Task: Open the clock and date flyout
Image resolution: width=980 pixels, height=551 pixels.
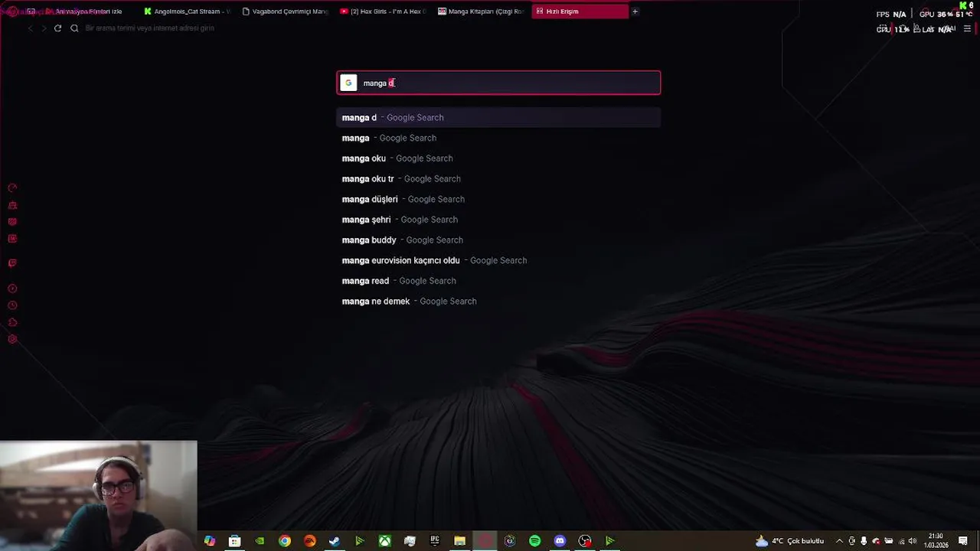Action: tap(935, 541)
